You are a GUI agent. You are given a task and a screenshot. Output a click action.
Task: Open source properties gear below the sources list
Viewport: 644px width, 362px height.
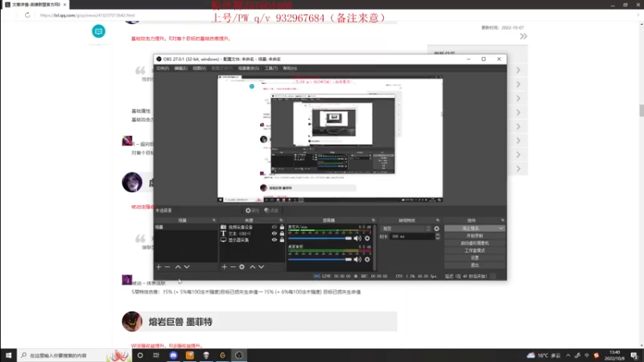[242, 267]
